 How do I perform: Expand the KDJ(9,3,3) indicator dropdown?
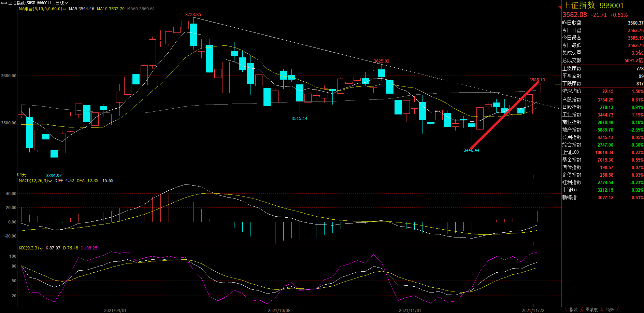[41, 248]
